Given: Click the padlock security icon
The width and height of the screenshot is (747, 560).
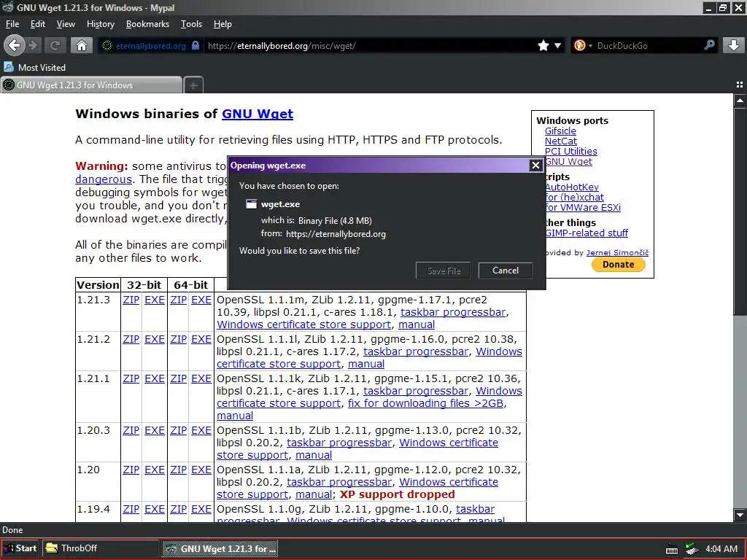Looking at the screenshot, I should 196,46.
